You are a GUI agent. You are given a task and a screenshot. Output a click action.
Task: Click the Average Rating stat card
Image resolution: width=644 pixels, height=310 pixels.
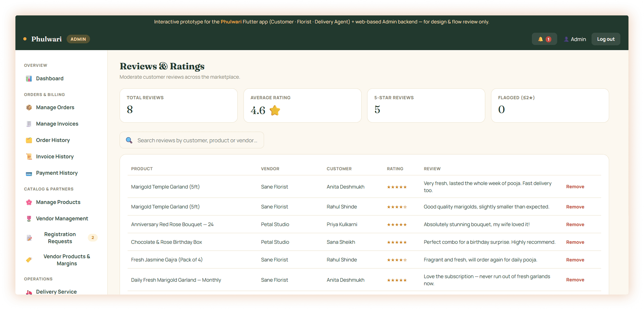point(302,105)
